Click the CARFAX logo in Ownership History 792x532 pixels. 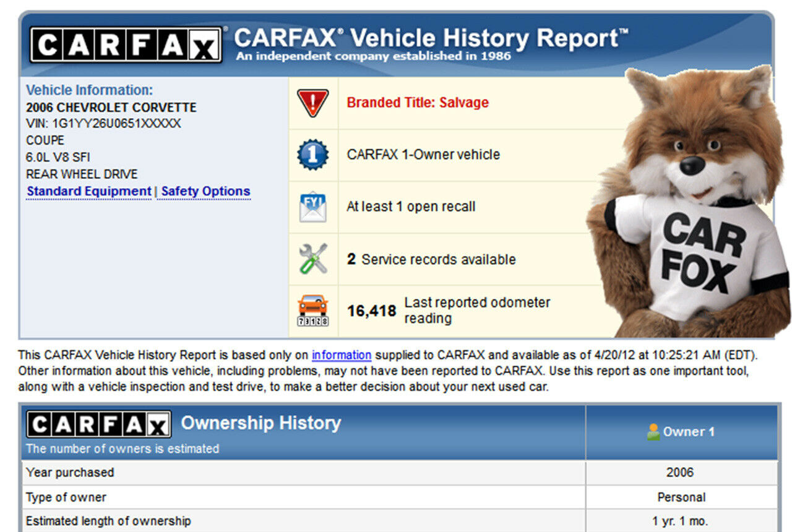[x=98, y=425]
